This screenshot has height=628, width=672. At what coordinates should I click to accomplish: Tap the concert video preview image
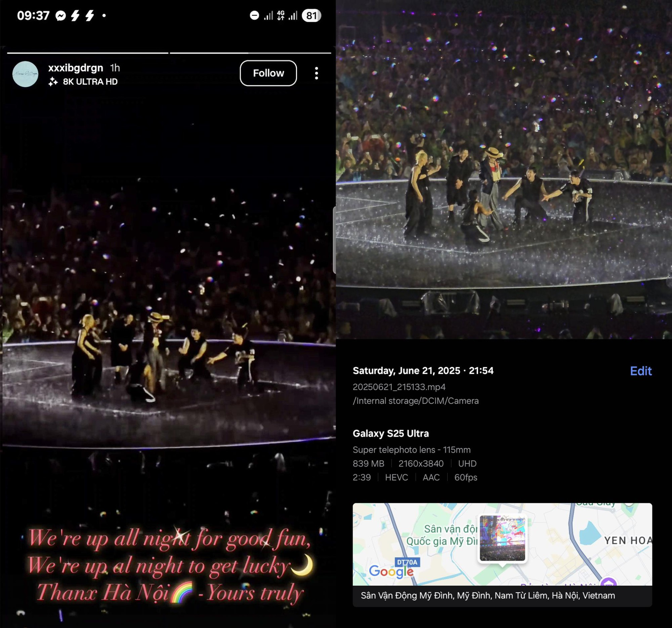tap(504, 169)
